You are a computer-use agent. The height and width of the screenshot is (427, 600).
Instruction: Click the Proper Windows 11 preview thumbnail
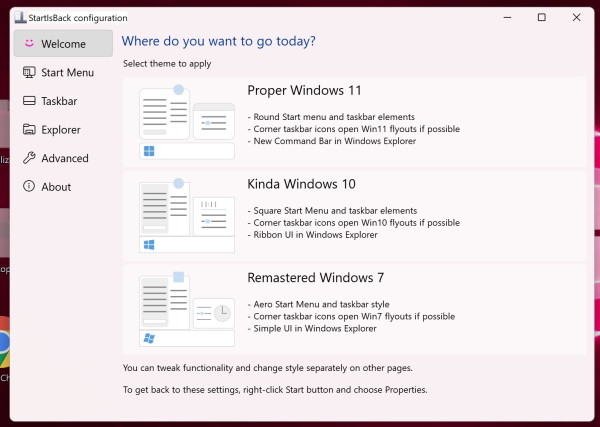point(186,122)
